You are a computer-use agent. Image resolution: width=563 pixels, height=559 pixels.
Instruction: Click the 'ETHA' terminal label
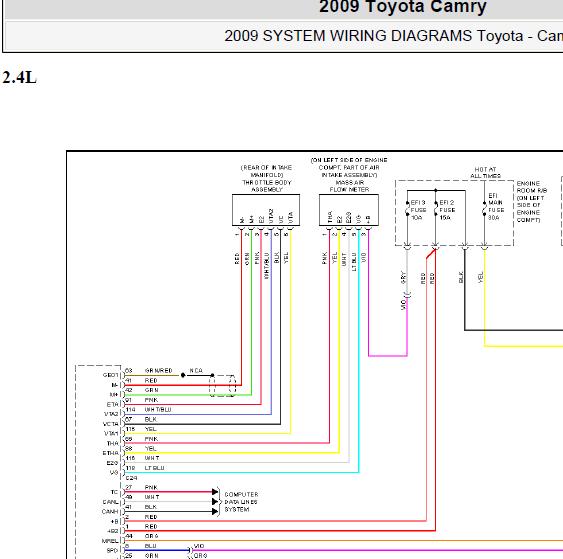110,453
